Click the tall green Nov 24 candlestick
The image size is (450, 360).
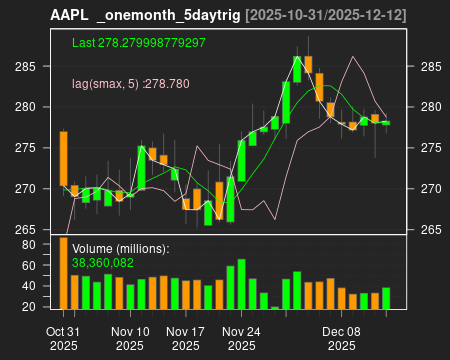tap(241, 161)
